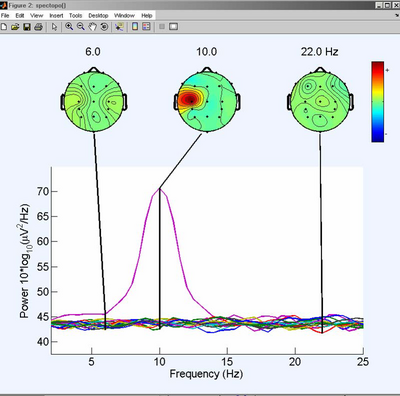The height and width of the screenshot is (396, 400).
Task: Open the Help menu
Action: click(x=147, y=15)
